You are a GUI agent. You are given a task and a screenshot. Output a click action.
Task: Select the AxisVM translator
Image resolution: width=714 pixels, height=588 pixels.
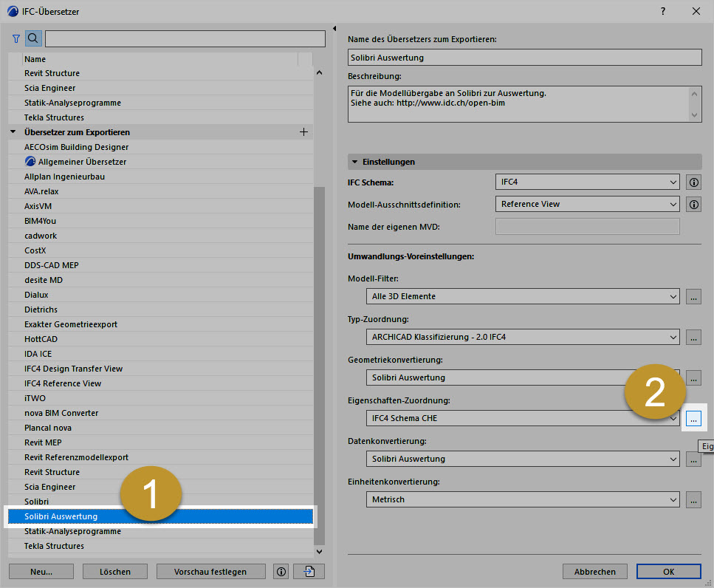click(160, 206)
